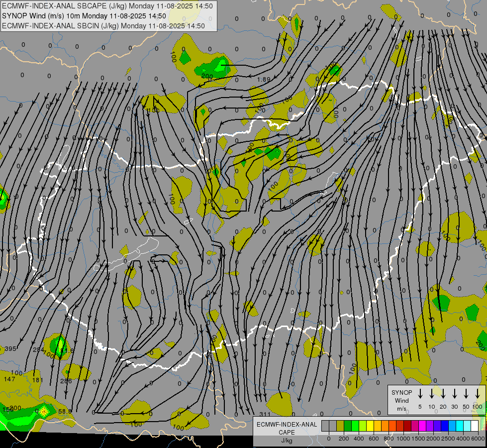The height and width of the screenshot is (448, 487).
Task: Select the SYNOP Wind 10m title line
Action: [84, 16]
